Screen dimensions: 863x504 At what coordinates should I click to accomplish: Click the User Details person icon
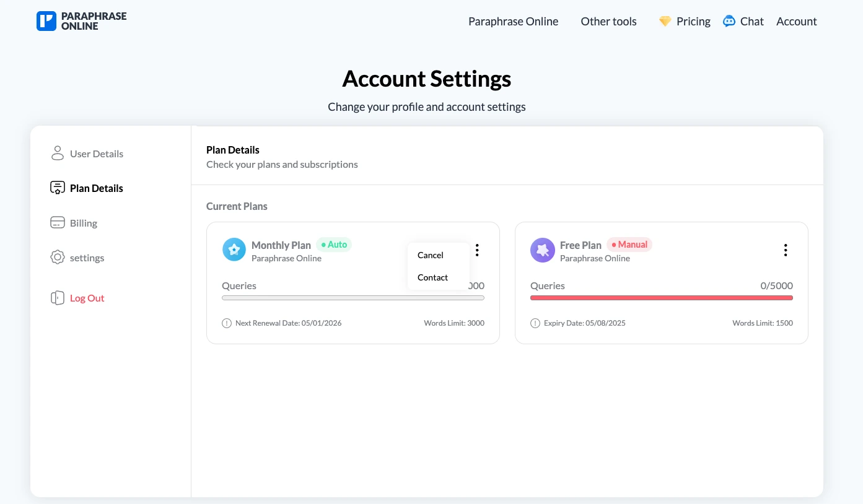(58, 154)
